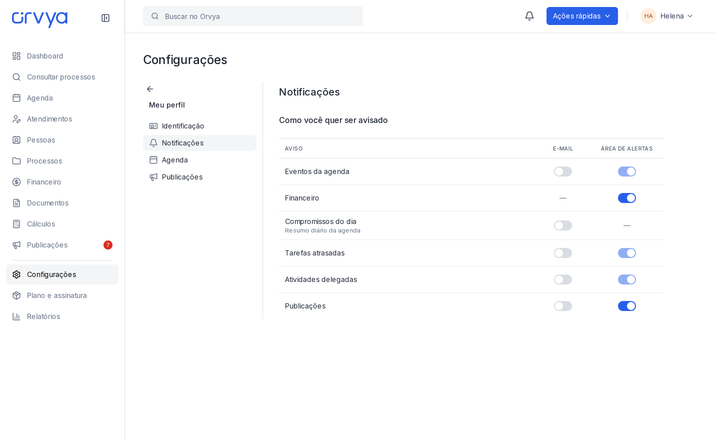Click the settings menu Publicações megaphone icon

(153, 177)
